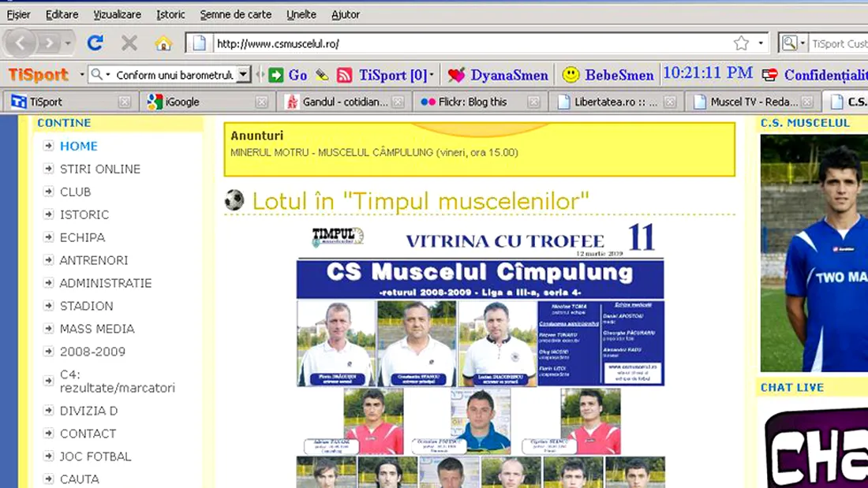Click the soccer ball icon beside the headline
The image size is (868, 488).
[234, 199]
